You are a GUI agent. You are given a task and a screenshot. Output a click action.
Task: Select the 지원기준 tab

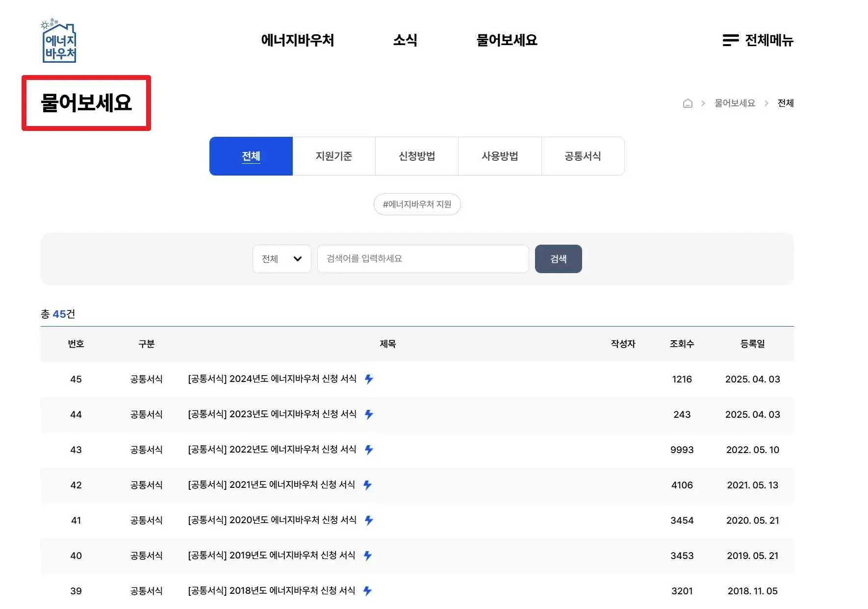pos(333,156)
